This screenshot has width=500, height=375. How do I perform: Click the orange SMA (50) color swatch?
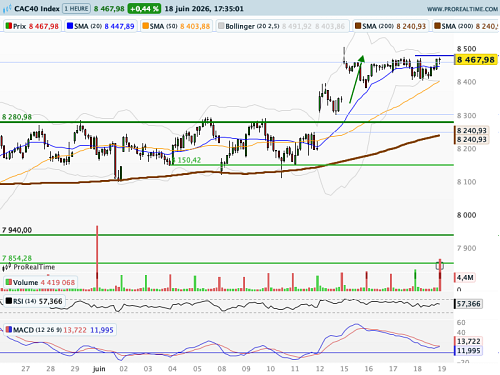[x=145, y=26]
